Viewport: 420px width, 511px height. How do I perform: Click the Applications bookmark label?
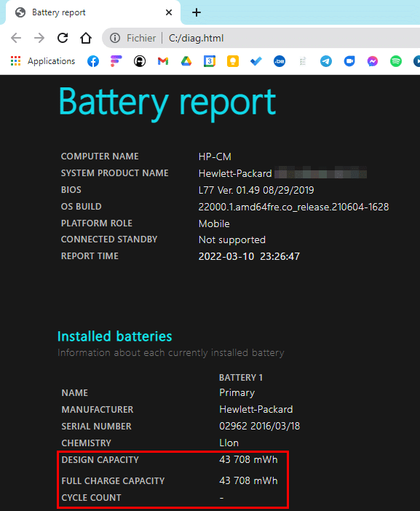click(x=51, y=61)
